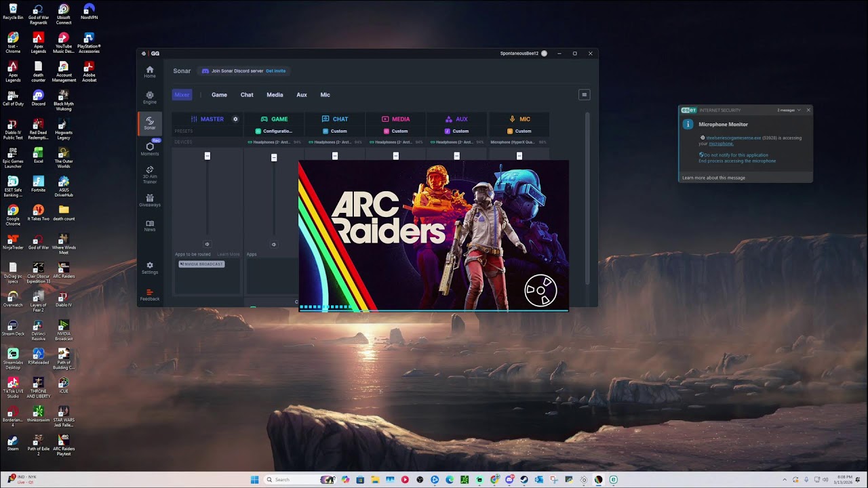Open ESET from the taskbar
This screenshot has width=868, height=488.
(x=614, y=480)
